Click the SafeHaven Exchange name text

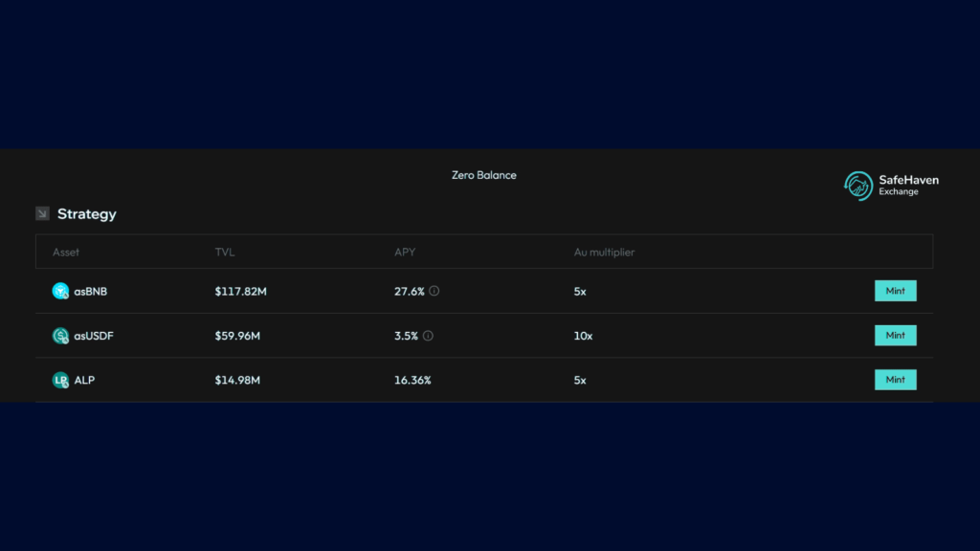click(909, 185)
